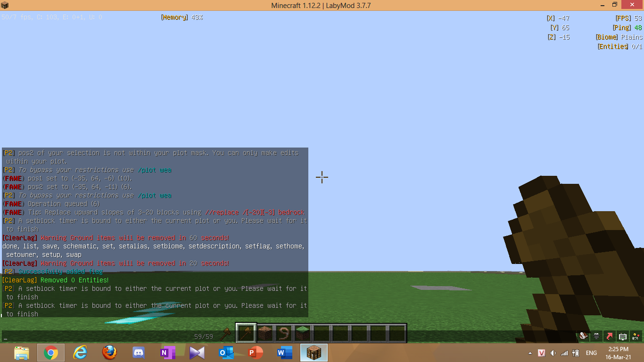The width and height of the screenshot is (644, 362).
Task: Click the feather and book chat icon
Action: (584, 336)
